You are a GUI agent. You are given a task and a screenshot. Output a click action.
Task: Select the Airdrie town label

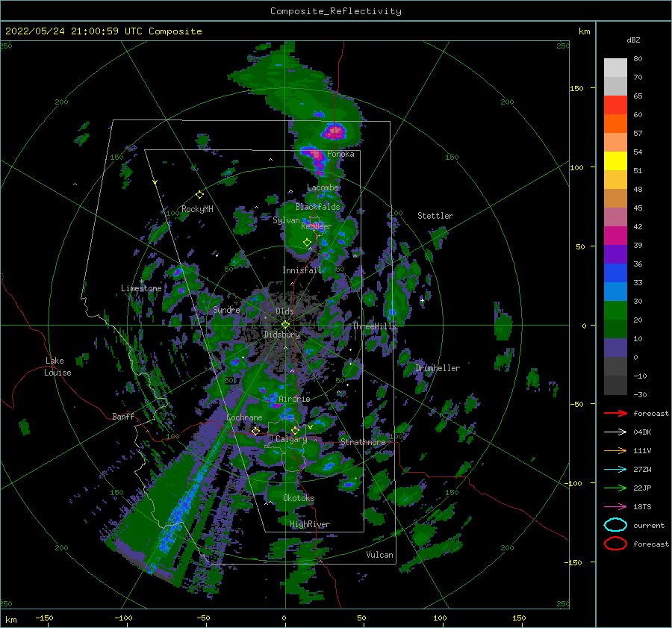pos(294,399)
